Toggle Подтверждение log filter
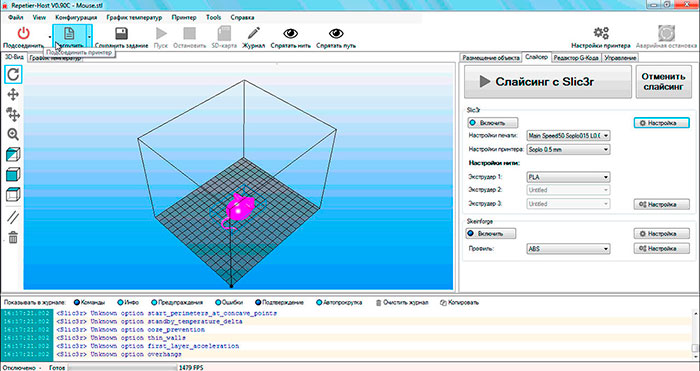The width and height of the screenshot is (700, 371). coord(279,303)
